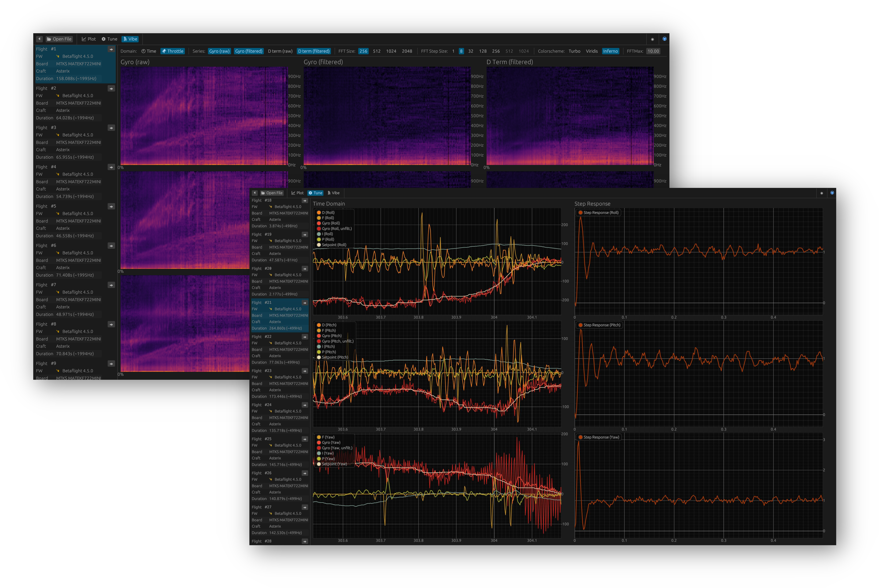Toggle the Gyro (filtered) series off
Image resolution: width=879 pixels, height=588 pixels.
(248, 51)
